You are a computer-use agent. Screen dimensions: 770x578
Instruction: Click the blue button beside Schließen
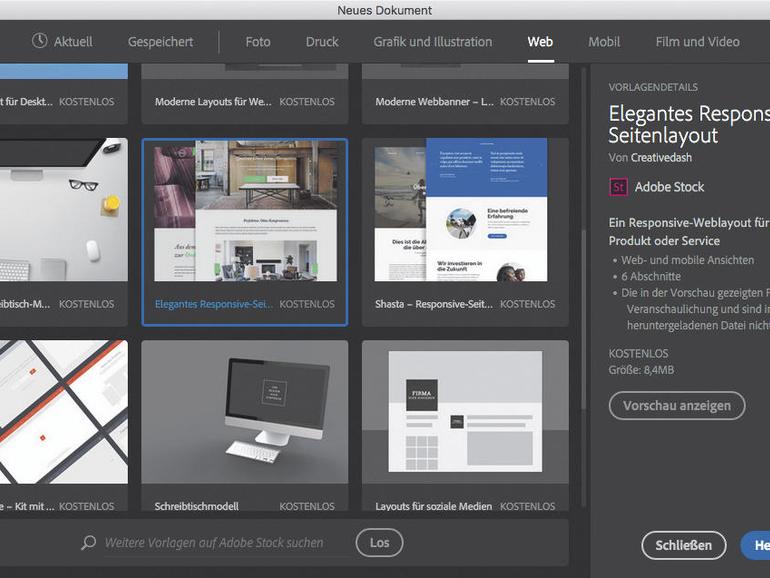point(756,545)
